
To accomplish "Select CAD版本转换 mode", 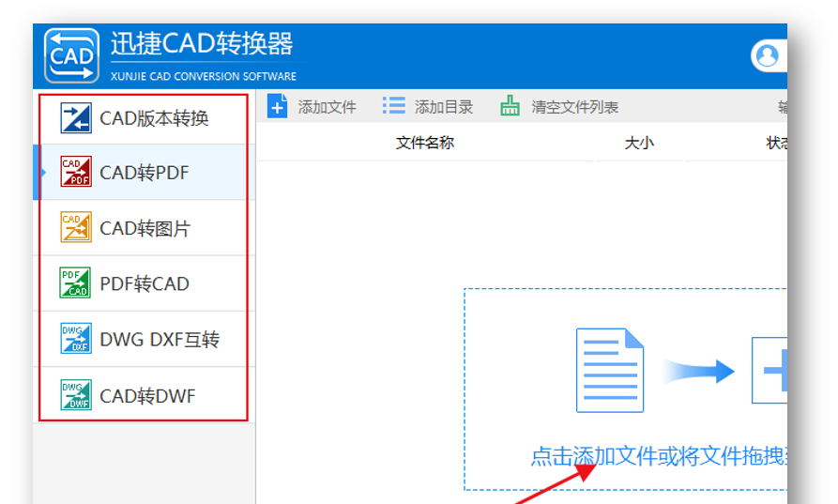I will tap(144, 117).
